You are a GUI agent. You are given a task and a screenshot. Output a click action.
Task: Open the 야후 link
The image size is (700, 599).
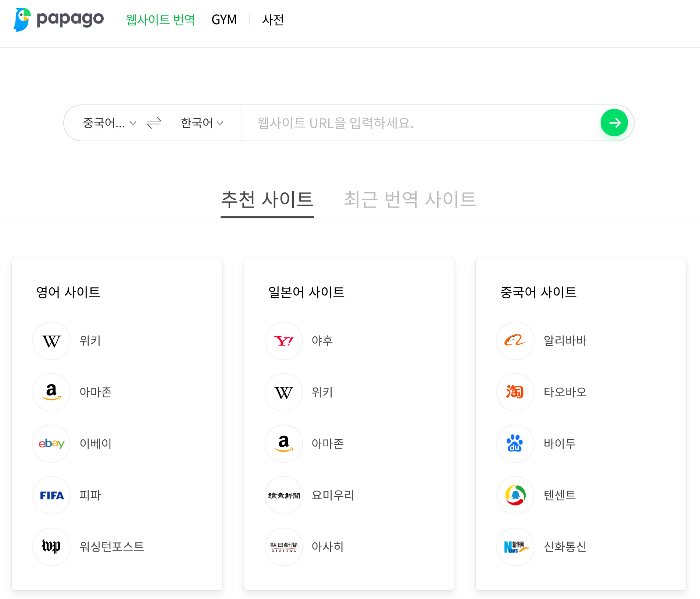pyautogui.click(x=322, y=341)
